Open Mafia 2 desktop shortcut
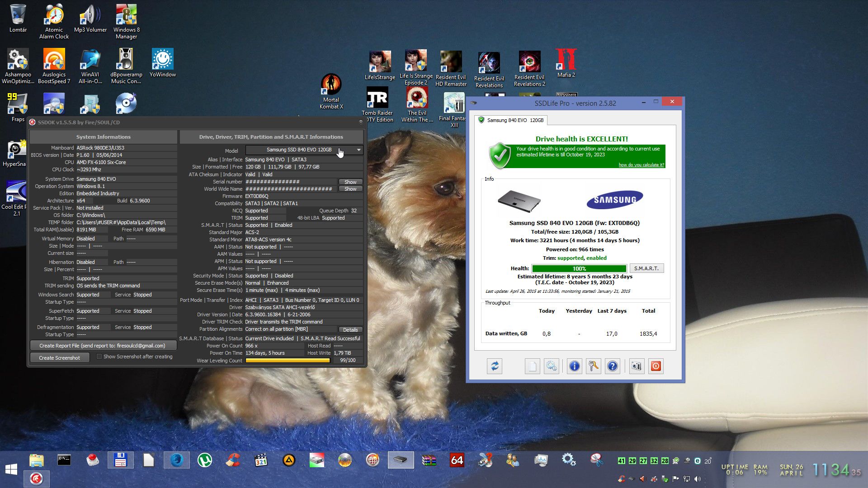 (566, 63)
